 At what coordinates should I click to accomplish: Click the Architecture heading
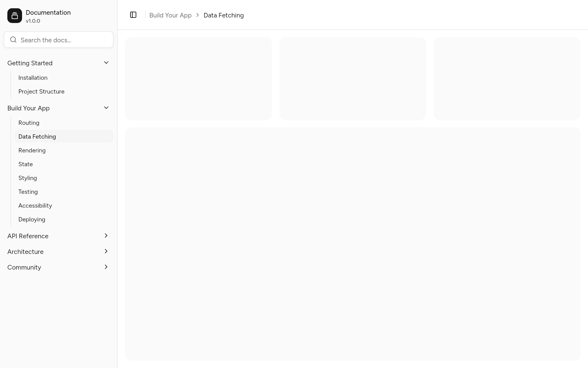25,251
